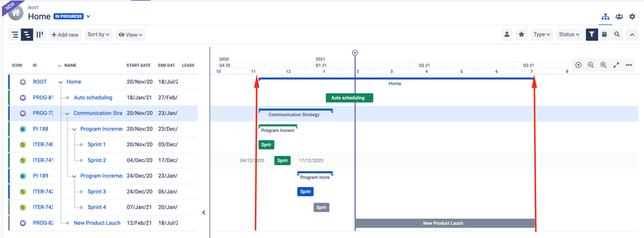Open the hierarchy structure tab icon
This screenshot has height=238, width=644.
(605, 17)
